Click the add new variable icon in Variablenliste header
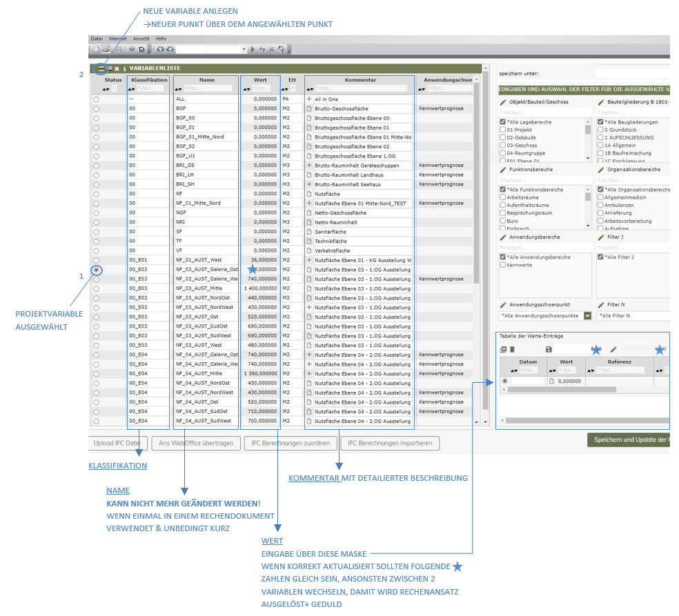 point(101,69)
